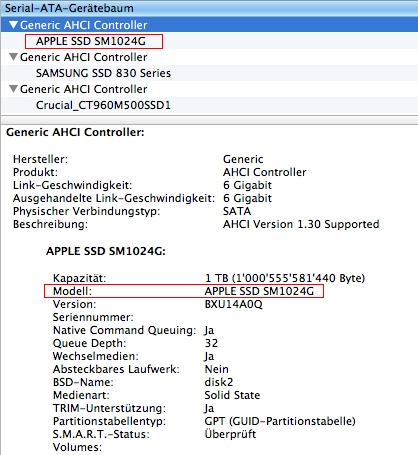Select the Generic AHCI Controller row containing the Crucial drive

pos(209,89)
